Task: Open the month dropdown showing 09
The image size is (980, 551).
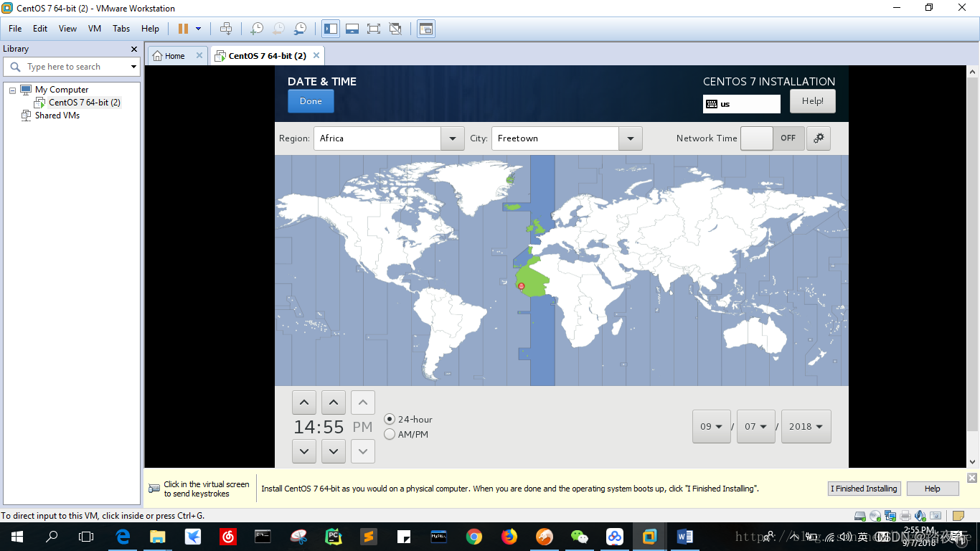Action: click(712, 426)
